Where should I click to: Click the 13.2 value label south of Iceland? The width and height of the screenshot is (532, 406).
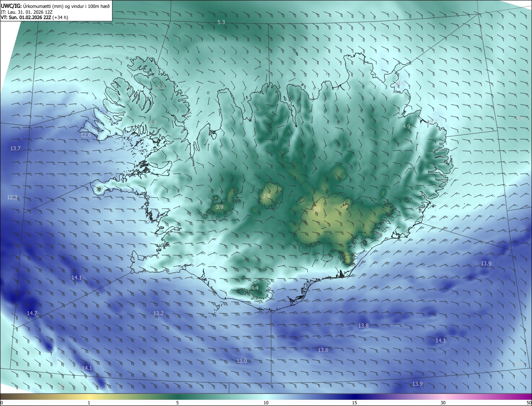[x=158, y=313]
